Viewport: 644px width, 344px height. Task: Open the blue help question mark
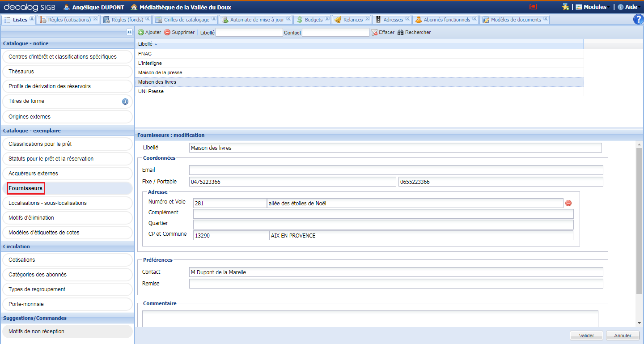638,19
